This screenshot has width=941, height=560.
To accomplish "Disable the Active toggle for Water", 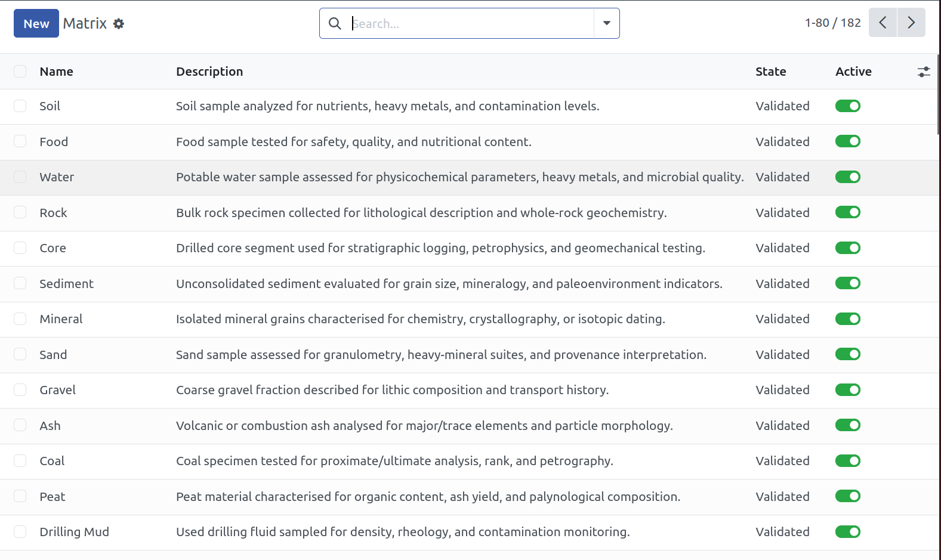I will (x=847, y=177).
